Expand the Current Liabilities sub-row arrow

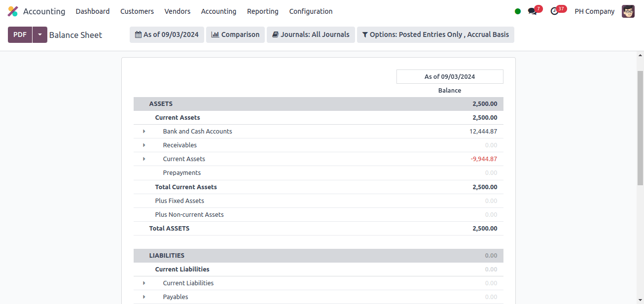pyautogui.click(x=144, y=283)
